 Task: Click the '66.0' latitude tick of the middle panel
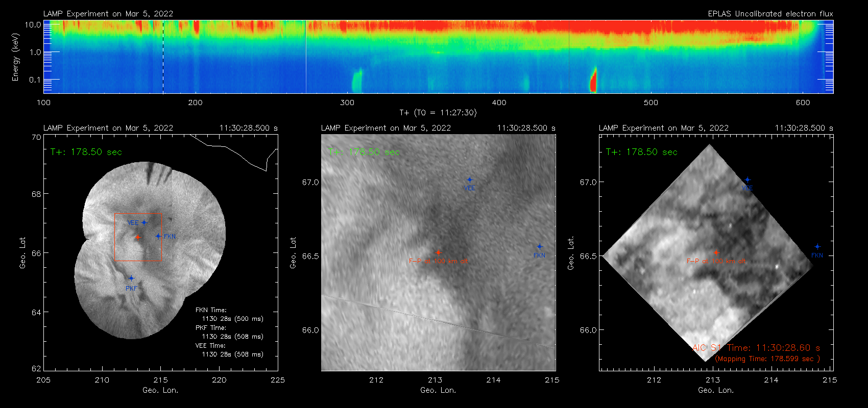tap(310, 330)
